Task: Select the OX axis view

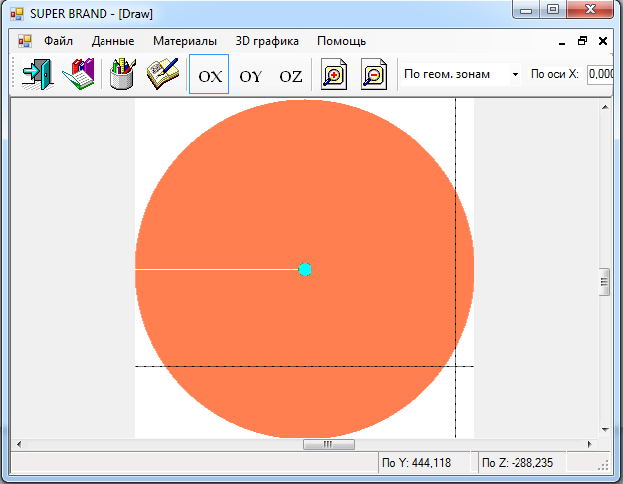Action: coord(209,74)
